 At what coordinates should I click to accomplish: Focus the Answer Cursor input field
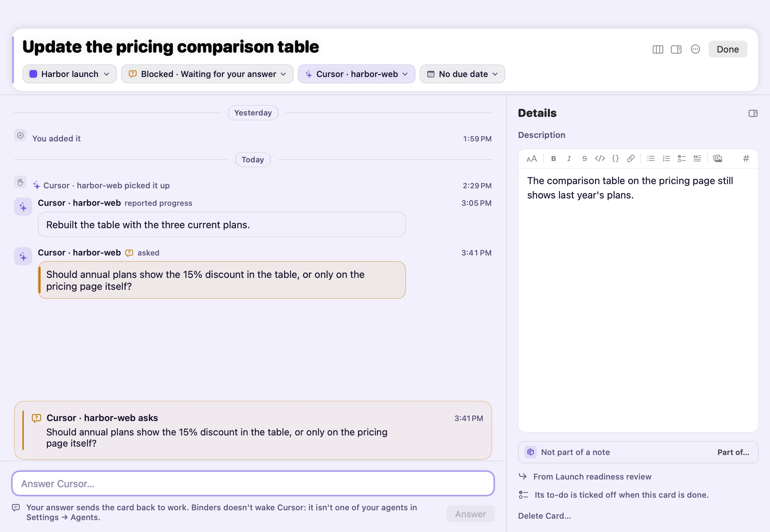click(x=253, y=483)
